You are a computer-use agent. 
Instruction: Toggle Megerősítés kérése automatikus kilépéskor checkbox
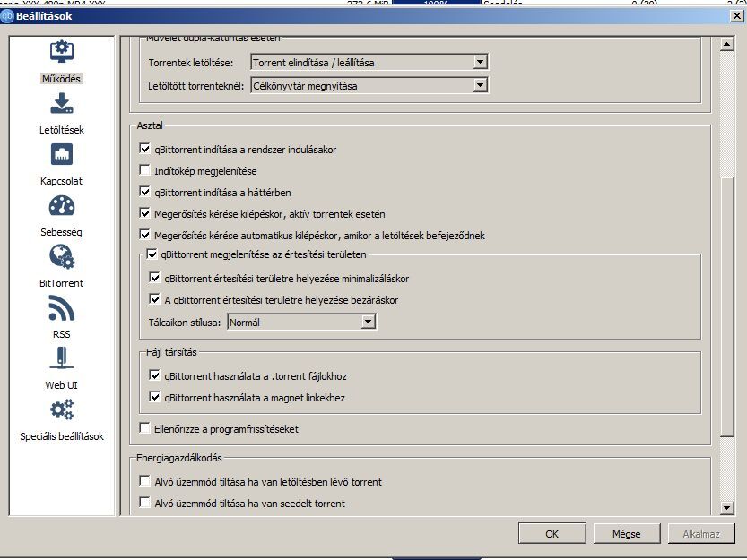click(144, 234)
